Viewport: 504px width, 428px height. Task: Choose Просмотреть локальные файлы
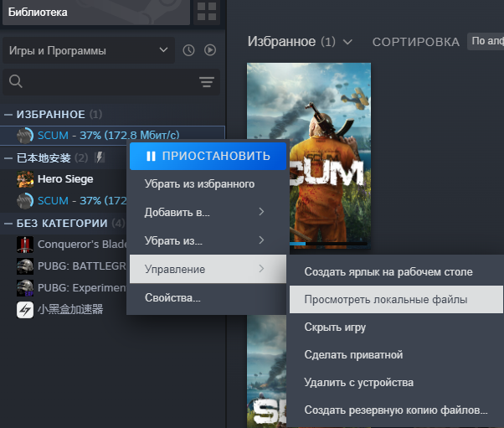[396, 299]
